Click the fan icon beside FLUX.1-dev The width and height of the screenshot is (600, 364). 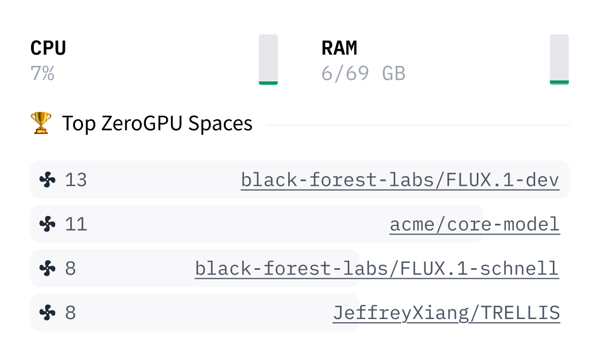click(x=48, y=180)
